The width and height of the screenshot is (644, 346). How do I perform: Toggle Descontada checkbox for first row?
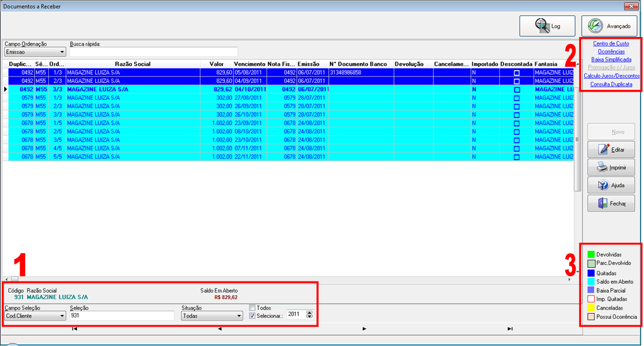coord(517,73)
